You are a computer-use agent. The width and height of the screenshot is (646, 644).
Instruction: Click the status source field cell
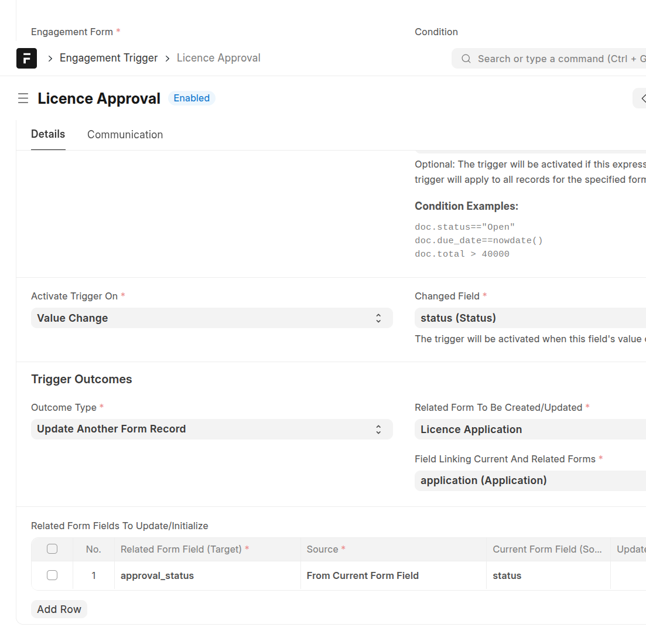pos(548,575)
